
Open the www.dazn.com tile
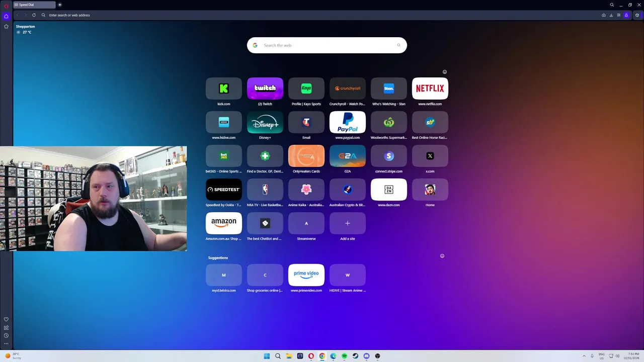tap(389, 190)
